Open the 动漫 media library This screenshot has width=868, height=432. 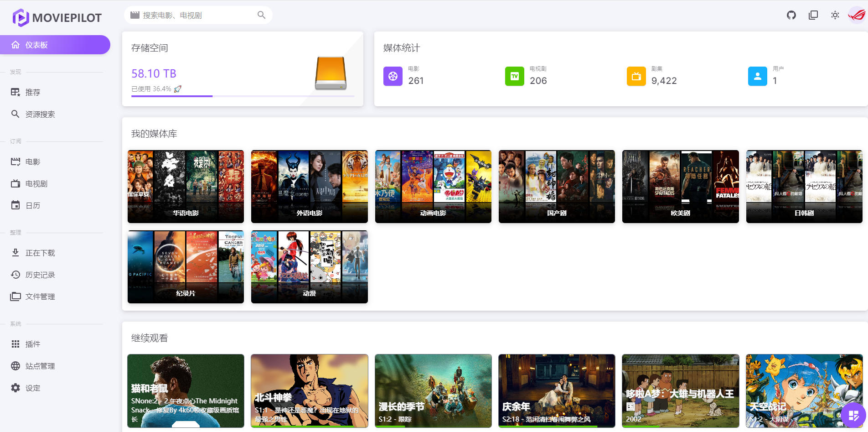coord(310,267)
